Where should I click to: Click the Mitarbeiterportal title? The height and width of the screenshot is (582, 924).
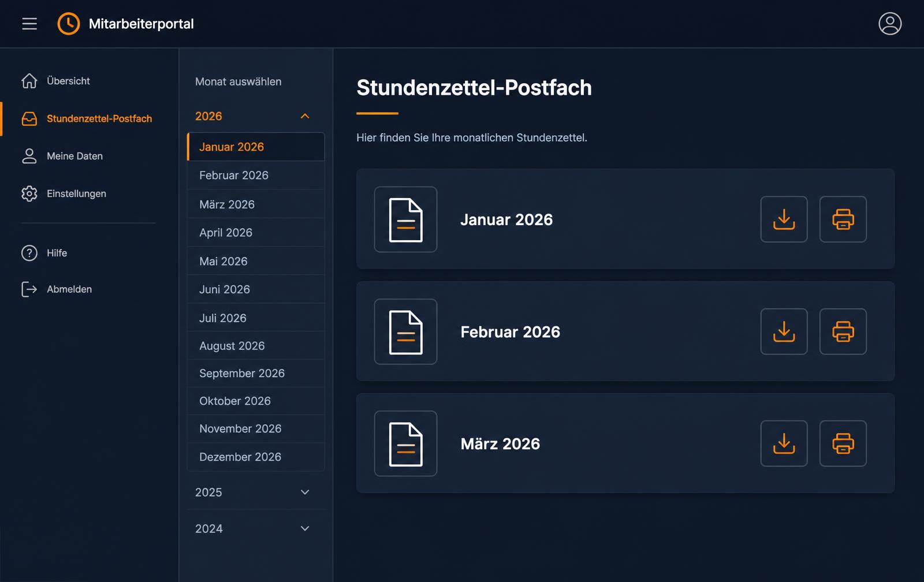pyautogui.click(x=141, y=24)
